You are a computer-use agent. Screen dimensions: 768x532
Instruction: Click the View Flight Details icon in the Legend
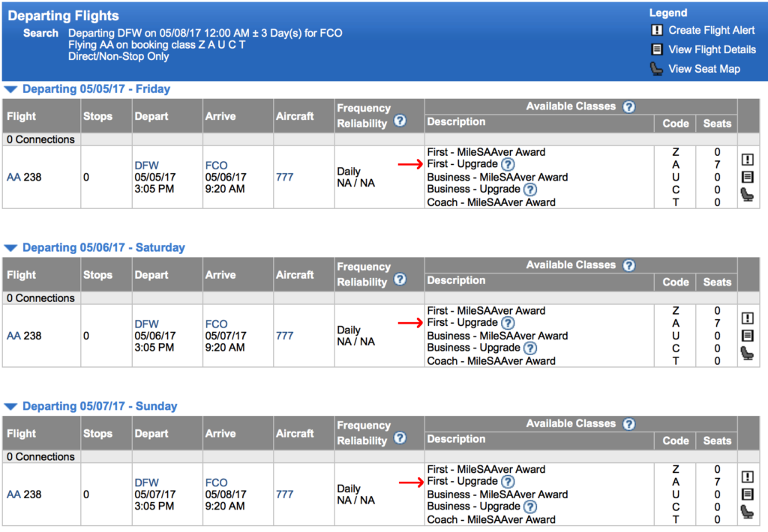pyautogui.click(x=655, y=49)
